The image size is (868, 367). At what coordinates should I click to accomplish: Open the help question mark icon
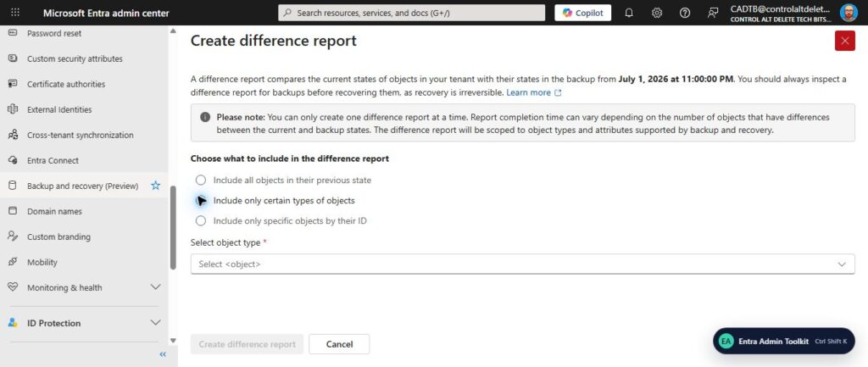pyautogui.click(x=685, y=13)
